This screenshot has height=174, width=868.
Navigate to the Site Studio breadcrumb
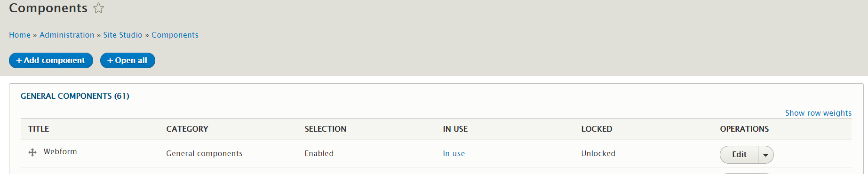click(123, 35)
